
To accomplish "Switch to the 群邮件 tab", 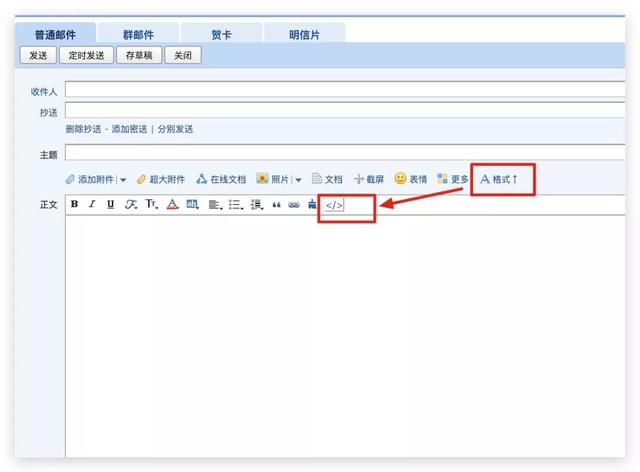I will 139,34.
